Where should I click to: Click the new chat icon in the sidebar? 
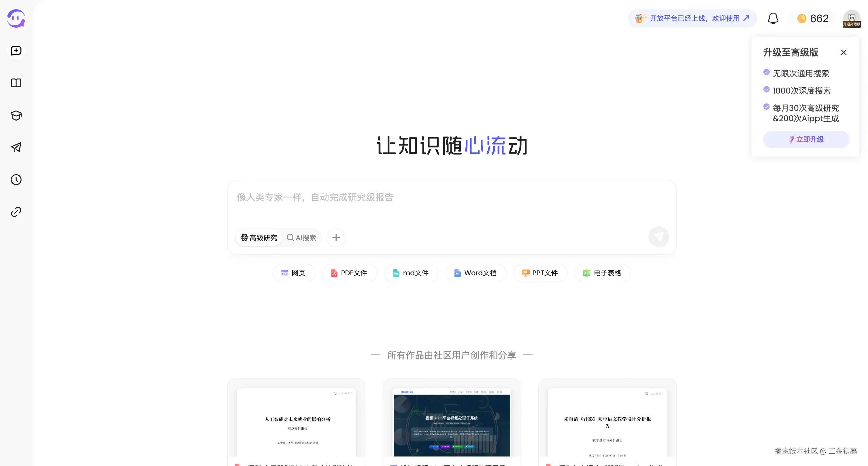tap(16, 51)
